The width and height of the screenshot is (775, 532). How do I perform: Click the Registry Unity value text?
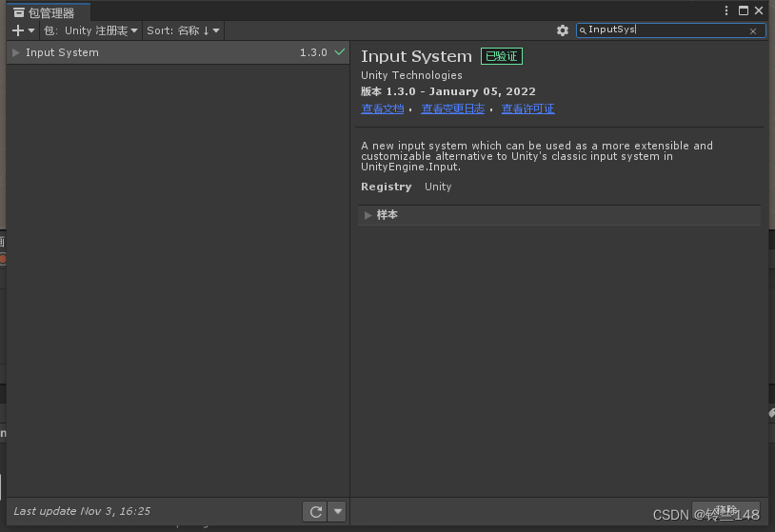pyautogui.click(x=438, y=187)
